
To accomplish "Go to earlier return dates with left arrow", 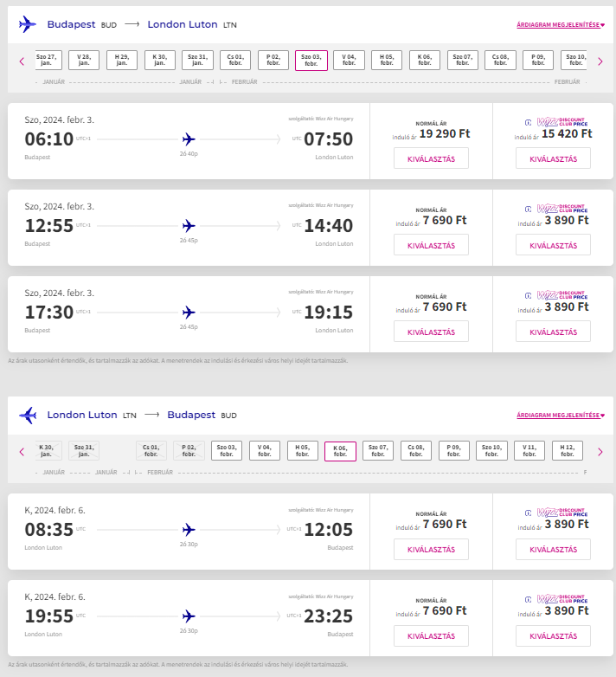I will click(x=22, y=452).
